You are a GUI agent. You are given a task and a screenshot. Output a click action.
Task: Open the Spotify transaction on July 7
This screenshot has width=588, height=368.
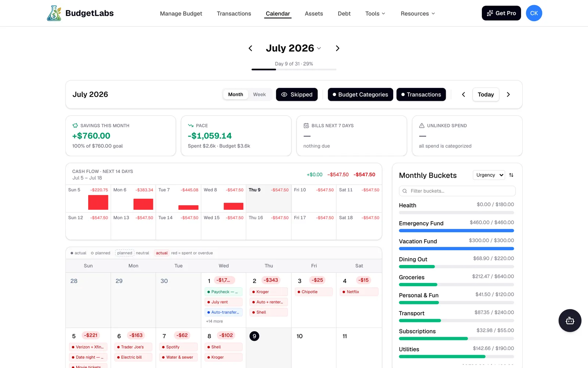(179, 347)
